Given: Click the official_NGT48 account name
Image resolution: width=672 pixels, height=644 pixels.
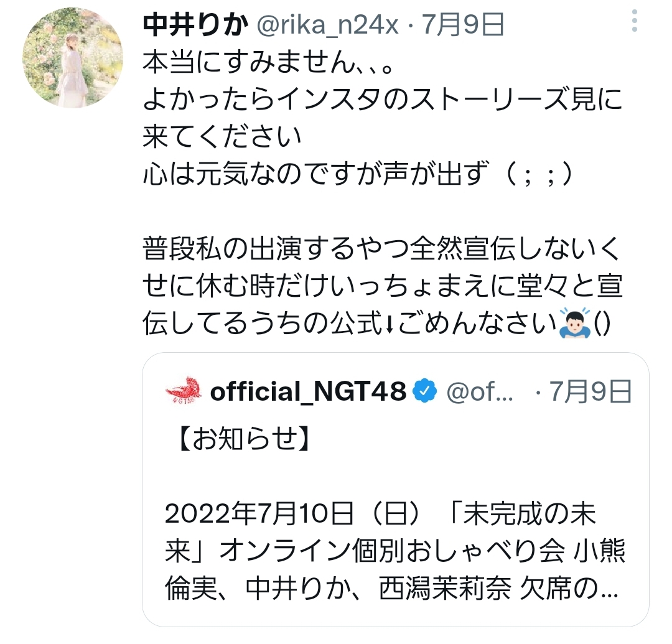Looking at the screenshot, I should (x=308, y=391).
